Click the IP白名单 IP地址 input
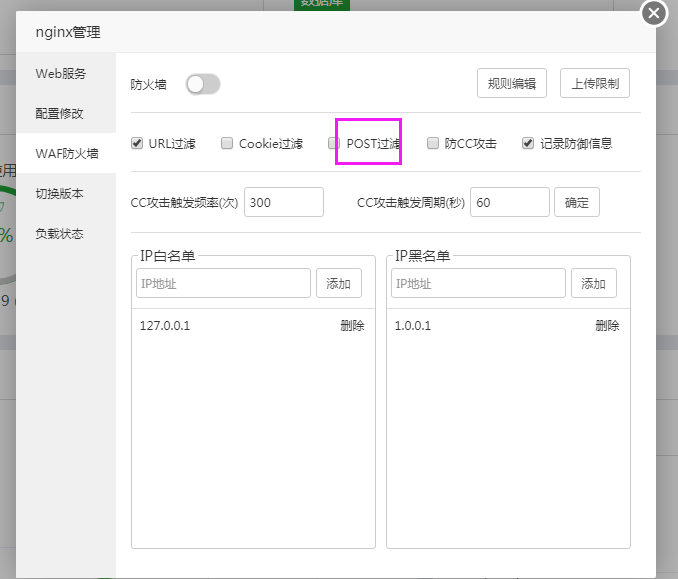Image resolution: width=678 pixels, height=579 pixels. click(x=223, y=283)
